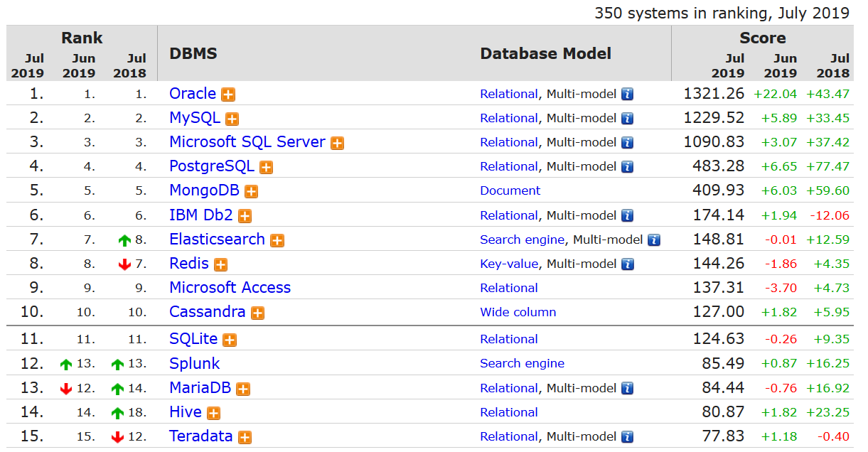Image resolution: width=868 pixels, height=452 pixels.
Task: Open the SQLite link
Action: click(193, 339)
